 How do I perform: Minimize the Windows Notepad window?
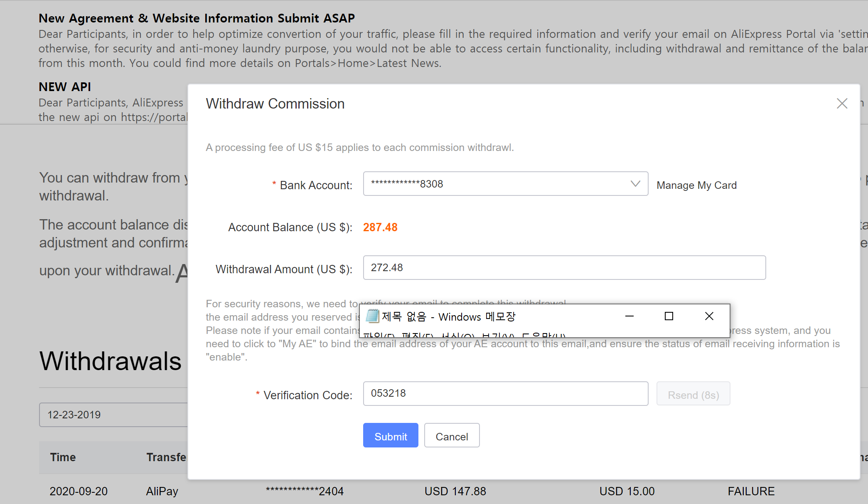click(x=629, y=316)
